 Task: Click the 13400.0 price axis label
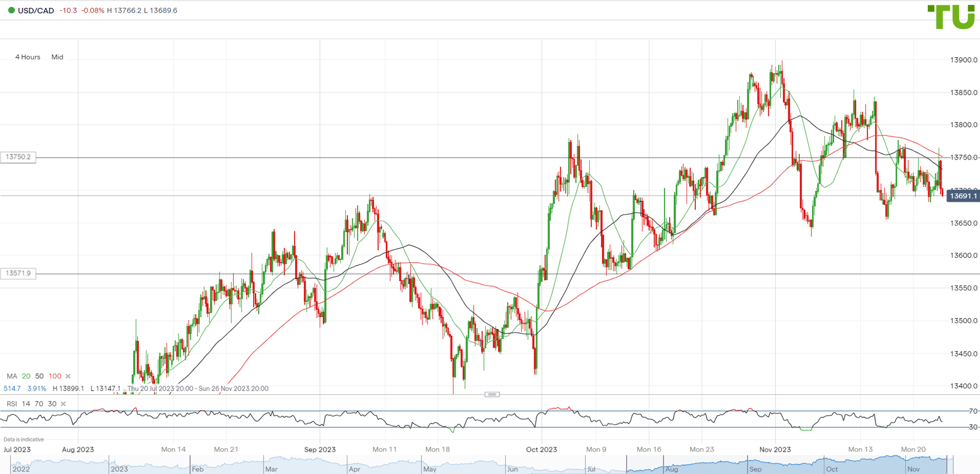[964, 386]
